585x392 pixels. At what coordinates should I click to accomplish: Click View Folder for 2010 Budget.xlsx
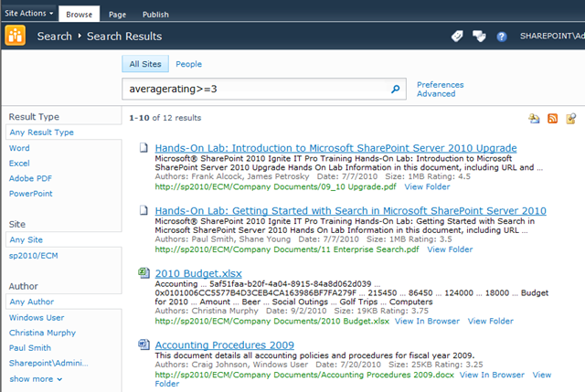click(x=491, y=321)
